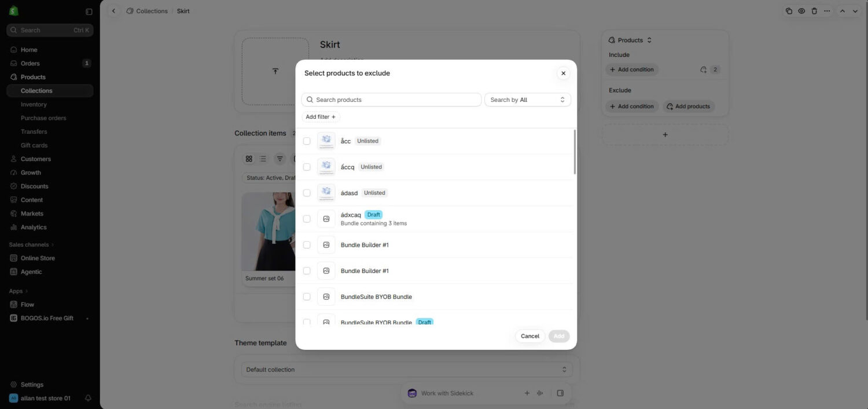Click the Cancel button in the dialog
This screenshot has height=409, width=868.
[530, 336]
